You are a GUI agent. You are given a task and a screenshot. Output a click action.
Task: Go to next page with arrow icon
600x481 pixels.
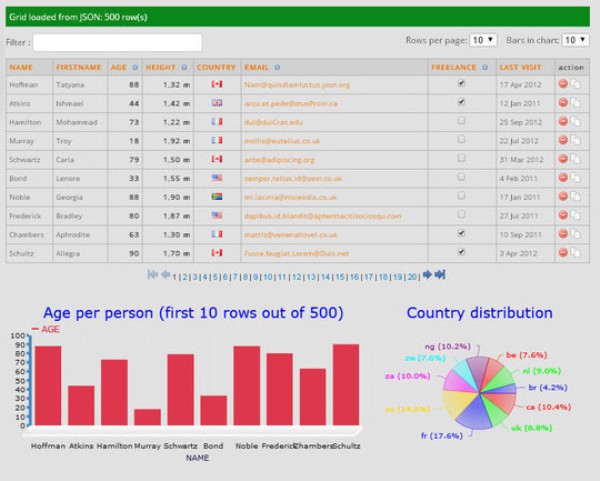[427, 275]
